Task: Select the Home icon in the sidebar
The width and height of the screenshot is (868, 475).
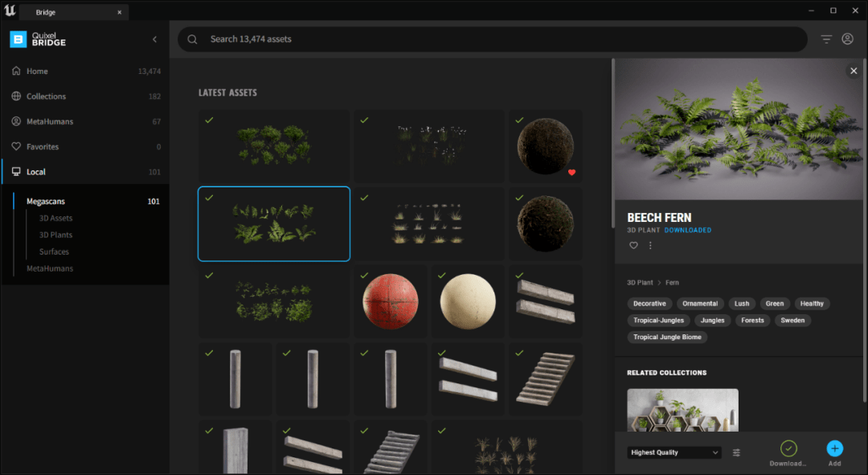Action: 16,71
